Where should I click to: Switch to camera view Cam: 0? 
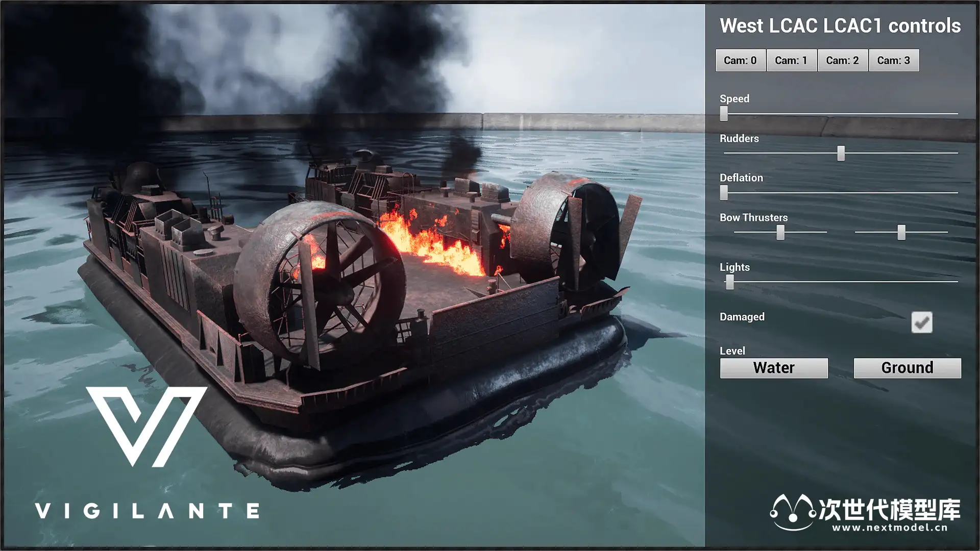(740, 60)
